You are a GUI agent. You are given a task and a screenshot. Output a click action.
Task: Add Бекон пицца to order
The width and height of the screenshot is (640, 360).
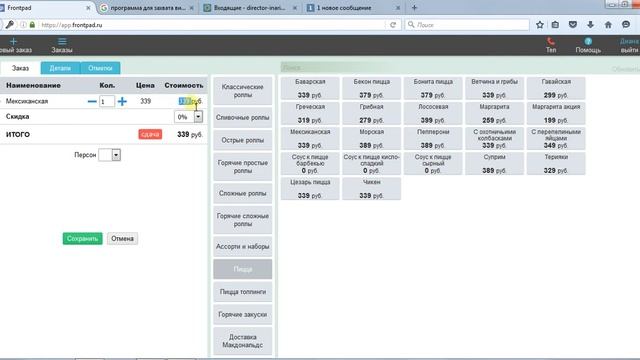[x=371, y=88]
